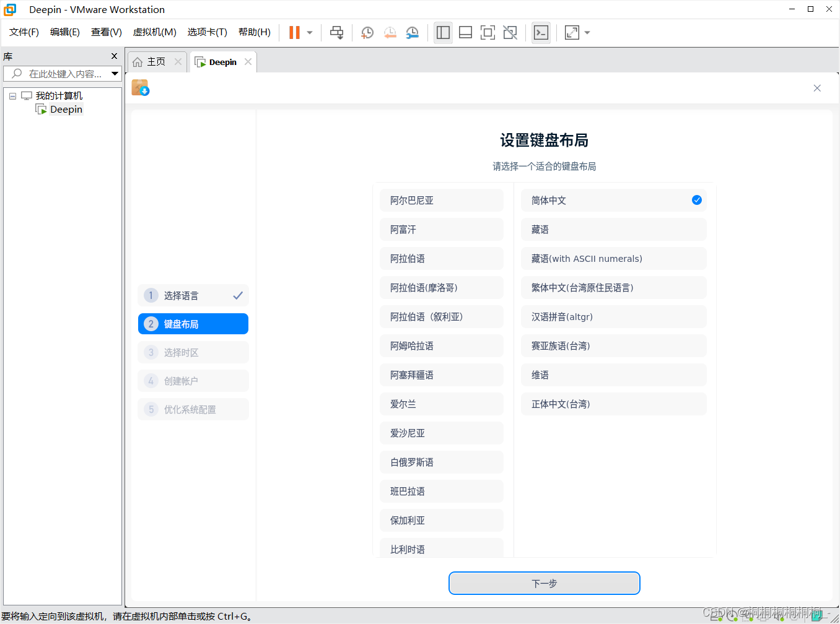This screenshot has width=840, height=624.
Task: Pick 比利时语 from the layout list
Action: (x=442, y=548)
